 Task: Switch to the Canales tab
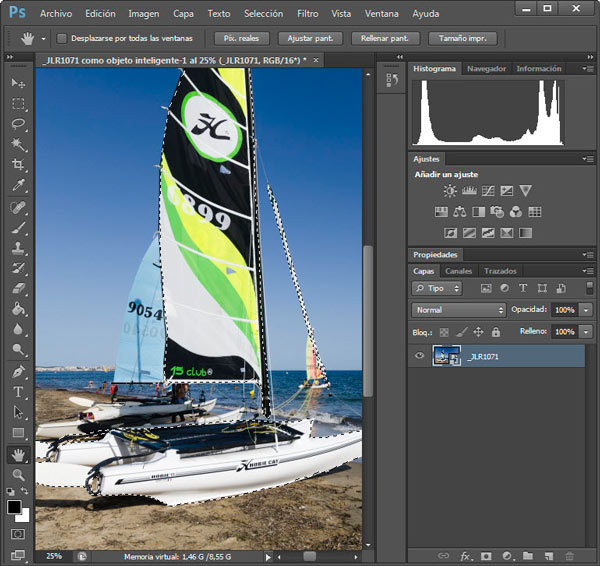click(458, 271)
